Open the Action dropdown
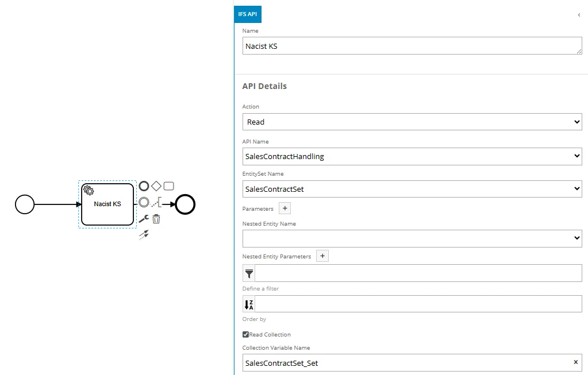 tap(412, 122)
